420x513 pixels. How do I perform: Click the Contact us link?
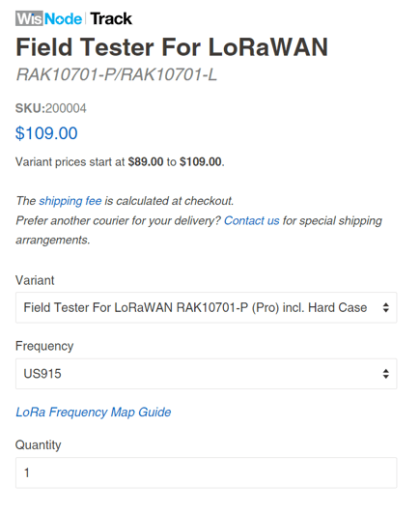[252, 220]
